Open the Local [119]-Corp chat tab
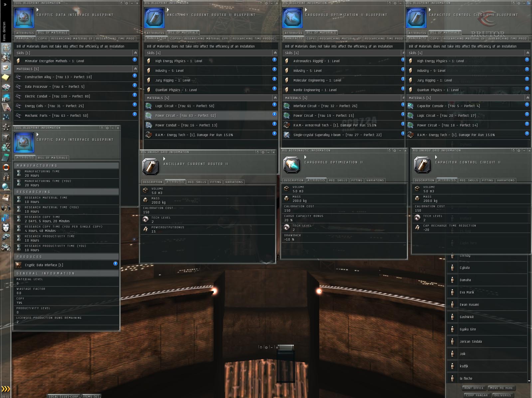This screenshot has width=532, height=398. (x=64, y=396)
